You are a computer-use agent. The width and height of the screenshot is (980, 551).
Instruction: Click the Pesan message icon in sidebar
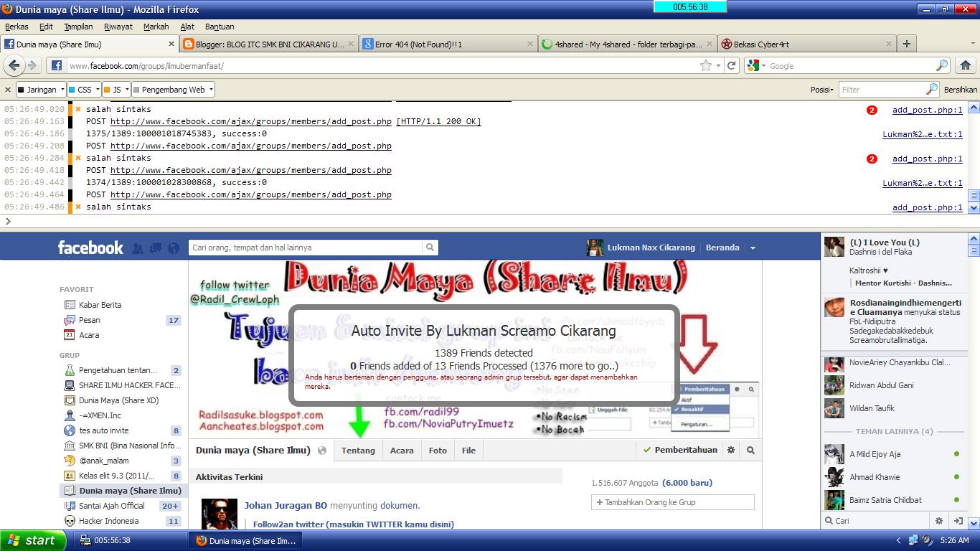point(70,320)
